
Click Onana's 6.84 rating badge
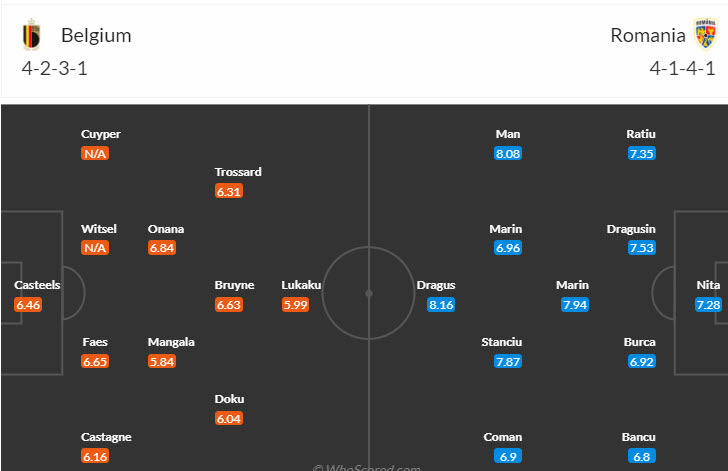161,248
